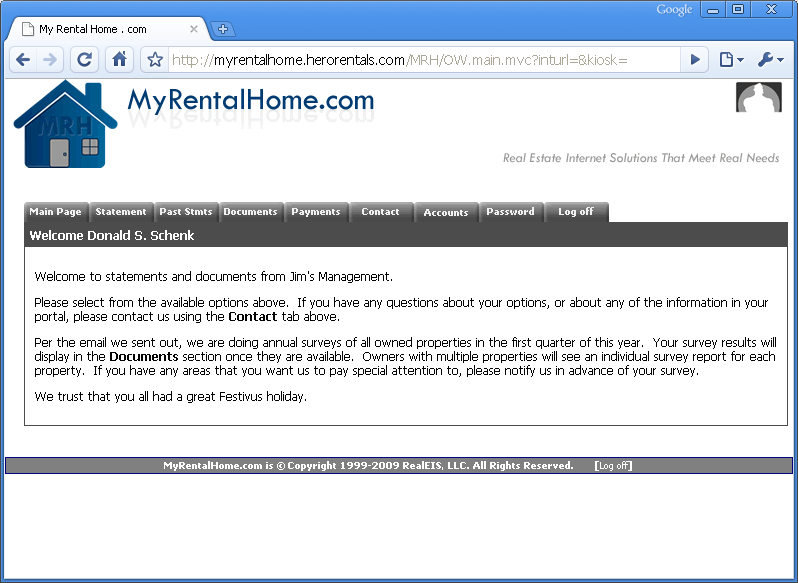Click the user silhouette avatar image
798x583 pixels.
(x=758, y=97)
